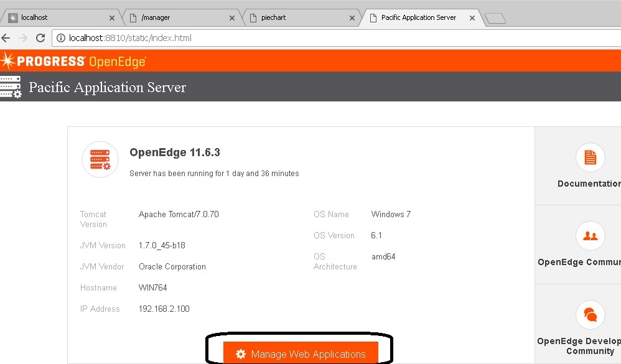Open the OpenEdge Developer Community chat icon
Screen dimensions: 621x364
coord(590,315)
